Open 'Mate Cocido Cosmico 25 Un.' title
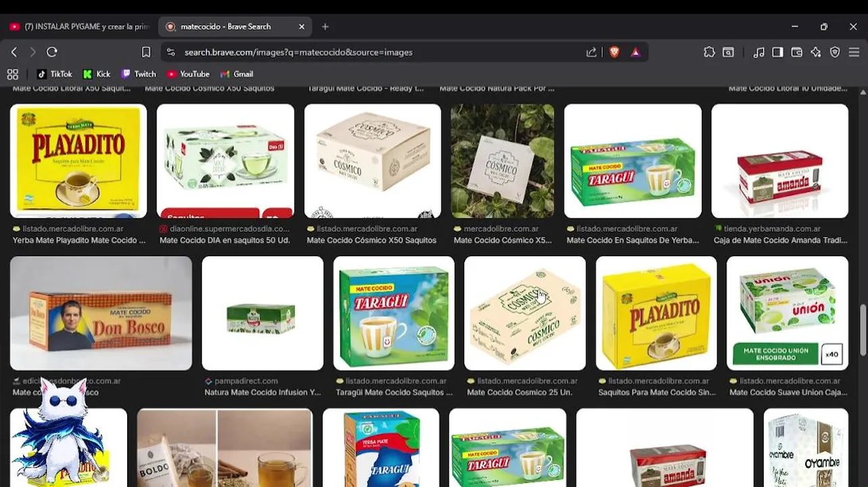This screenshot has width=868, height=487. [519, 392]
